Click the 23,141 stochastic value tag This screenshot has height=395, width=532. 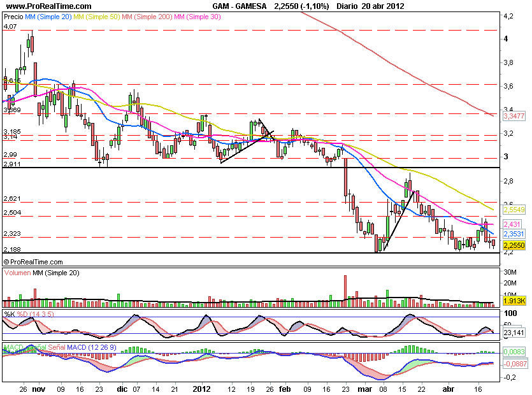pos(513,332)
